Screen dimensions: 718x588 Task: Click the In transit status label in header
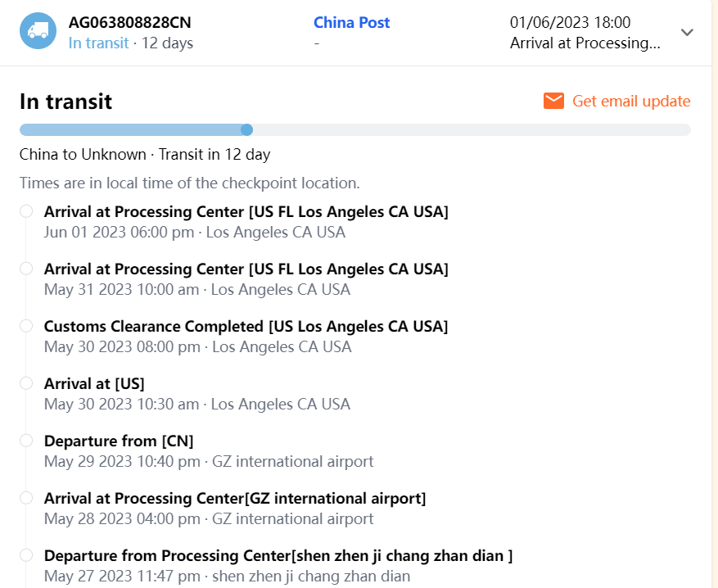(98, 43)
